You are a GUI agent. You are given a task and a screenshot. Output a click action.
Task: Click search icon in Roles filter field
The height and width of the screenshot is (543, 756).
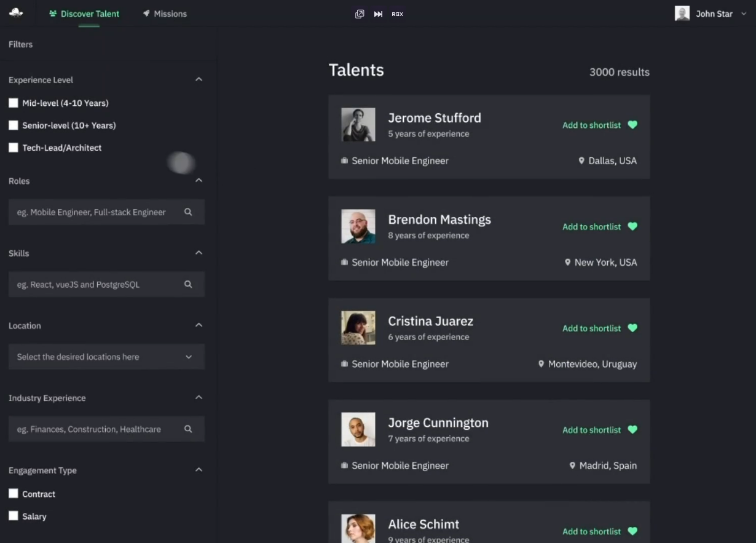coord(188,212)
